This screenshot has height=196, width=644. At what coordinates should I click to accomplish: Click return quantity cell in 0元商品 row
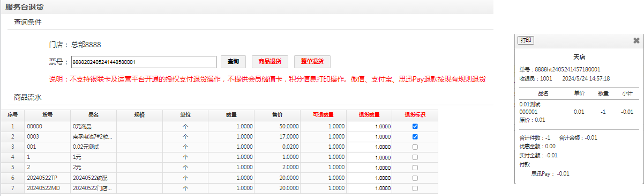point(369,126)
